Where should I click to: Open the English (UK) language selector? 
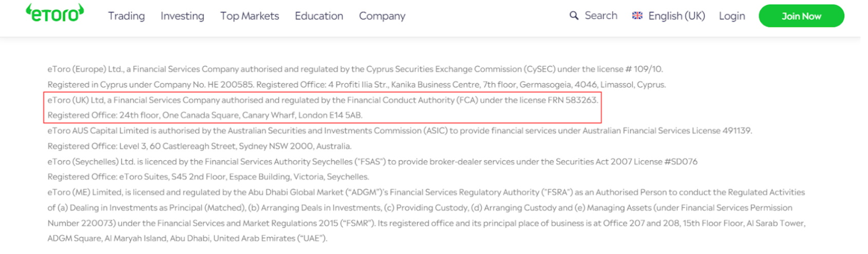[x=676, y=16]
